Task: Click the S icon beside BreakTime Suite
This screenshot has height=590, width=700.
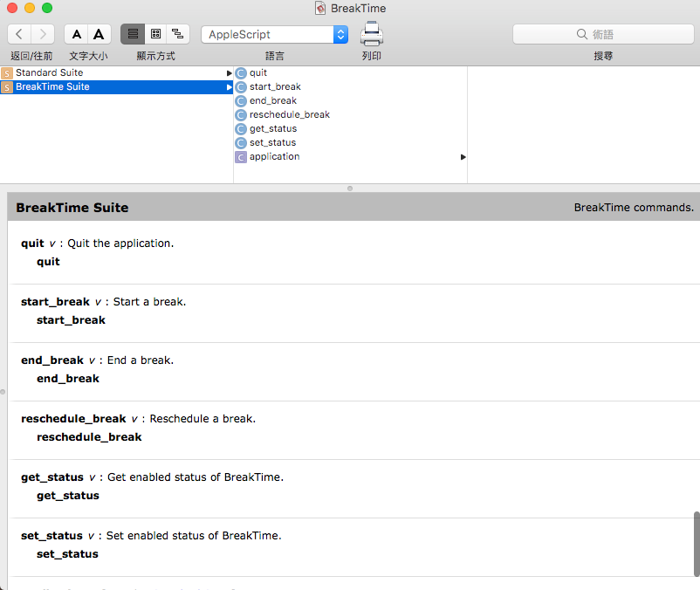Action: [7, 87]
